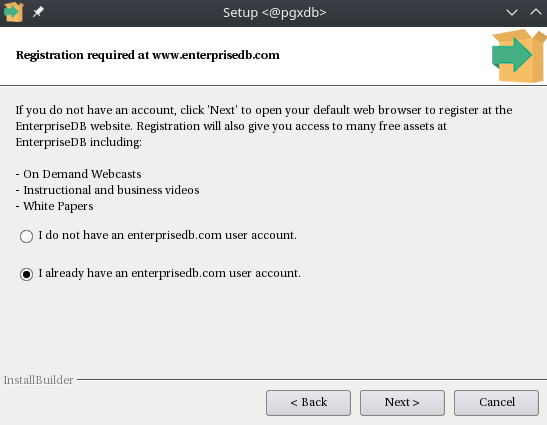The height and width of the screenshot is (425, 547).
Task: Select the 'I do not have' account radio button
Action: (27, 236)
